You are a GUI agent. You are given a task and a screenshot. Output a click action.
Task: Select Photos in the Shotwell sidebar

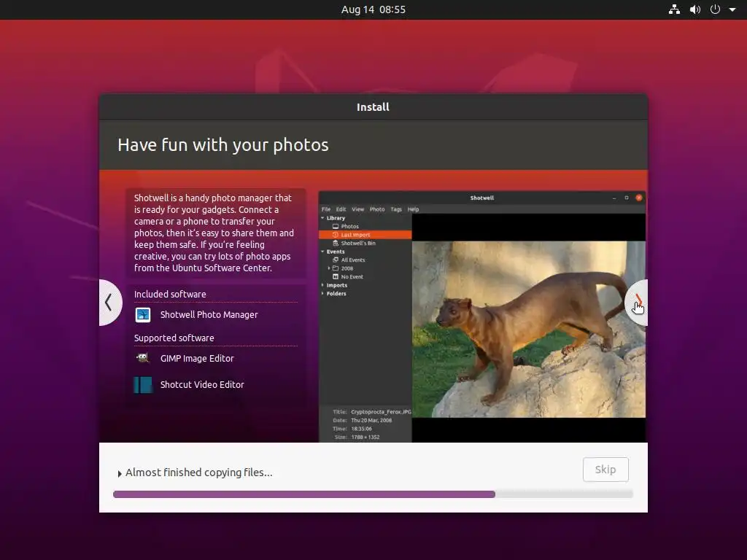click(x=349, y=226)
